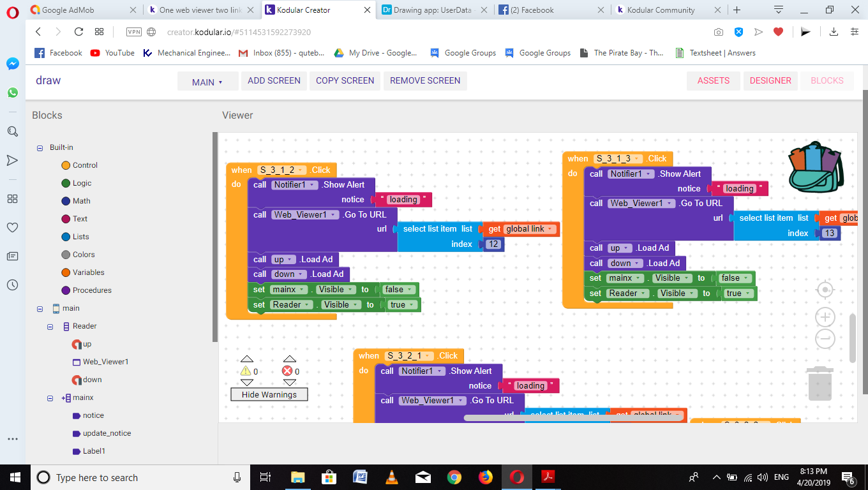Zoom out with the minus circle
Viewport: 868px width, 490px height.
[825, 339]
